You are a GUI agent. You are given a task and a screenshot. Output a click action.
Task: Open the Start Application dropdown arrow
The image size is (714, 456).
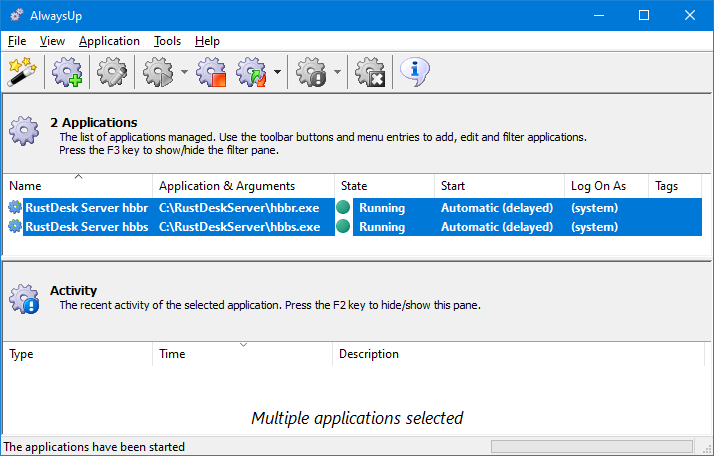click(x=184, y=72)
